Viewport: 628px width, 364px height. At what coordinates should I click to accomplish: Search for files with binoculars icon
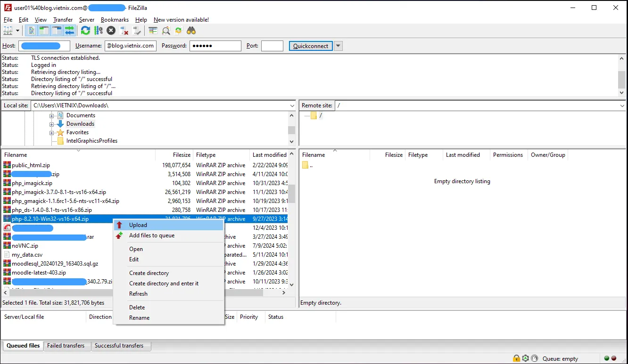191,31
